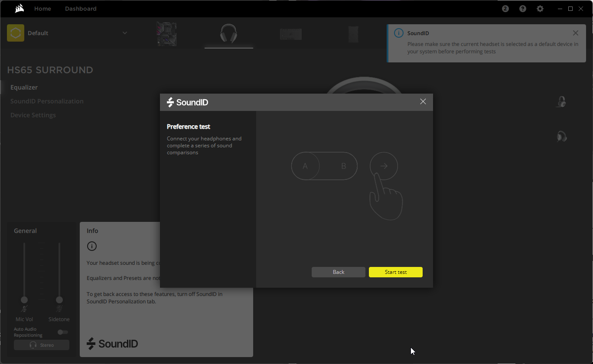This screenshot has width=593, height=364.
Task: Go to the Home tab
Action: pos(42,9)
